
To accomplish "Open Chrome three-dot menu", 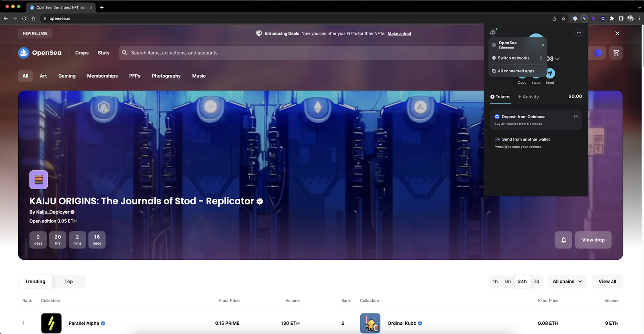I will [x=640, y=19].
